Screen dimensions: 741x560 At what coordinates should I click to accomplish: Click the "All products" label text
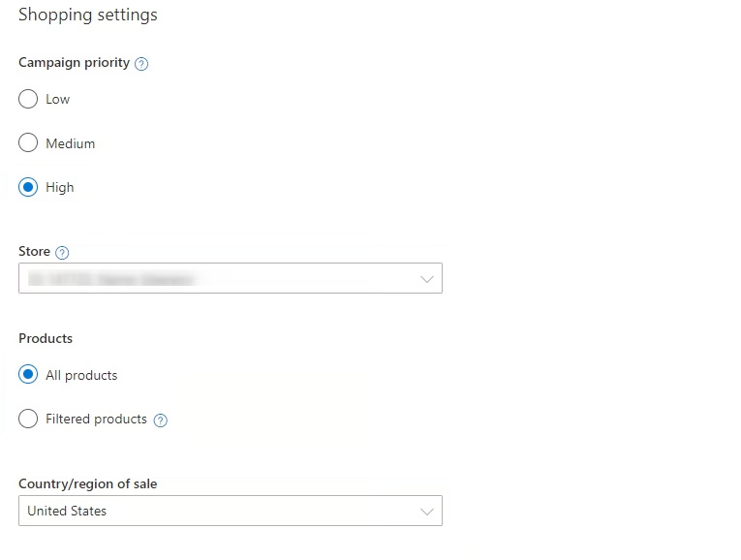(x=81, y=375)
